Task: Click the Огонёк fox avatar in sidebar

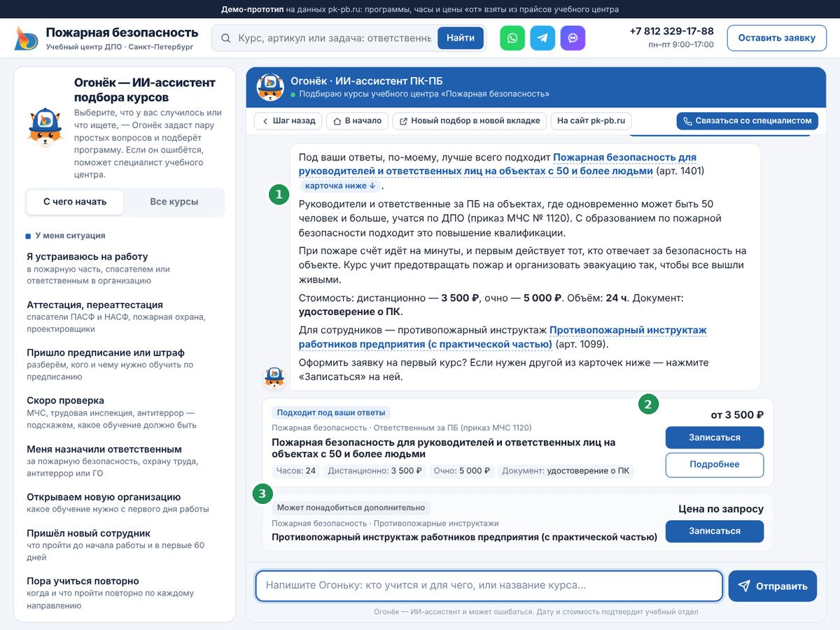Action: 45,127
